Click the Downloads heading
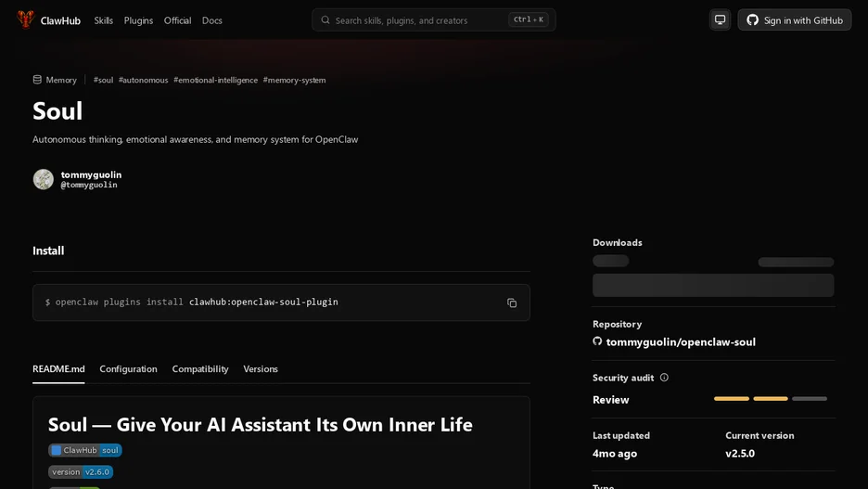The width and height of the screenshot is (868, 489). [x=618, y=242]
